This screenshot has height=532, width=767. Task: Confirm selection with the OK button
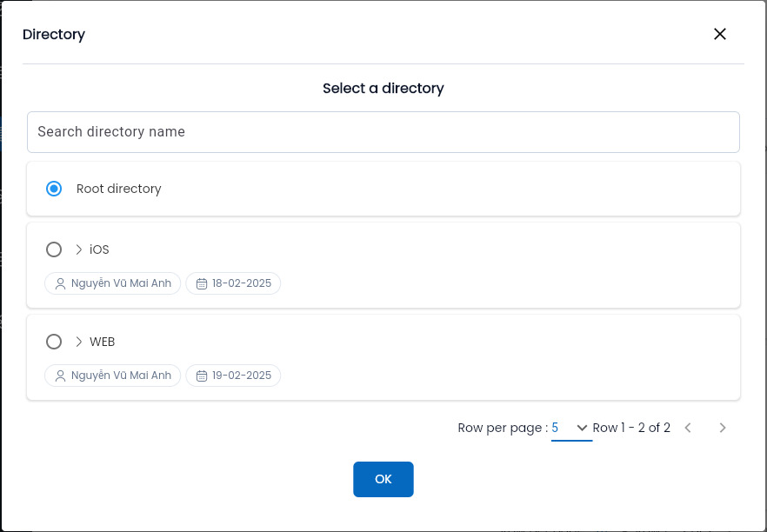(x=383, y=479)
